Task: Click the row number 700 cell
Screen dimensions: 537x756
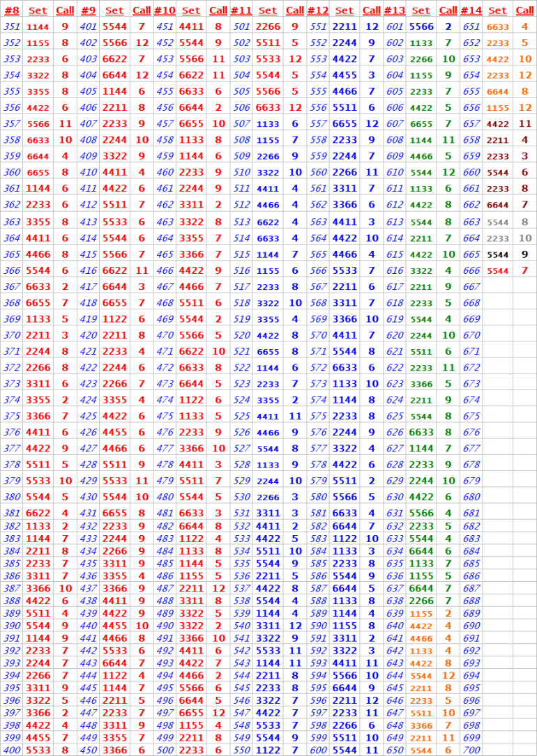Action: pyautogui.click(x=471, y=750)
